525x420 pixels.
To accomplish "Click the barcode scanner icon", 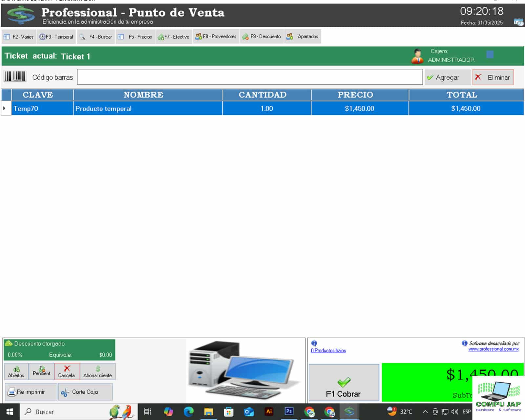I will click(15, 76).
